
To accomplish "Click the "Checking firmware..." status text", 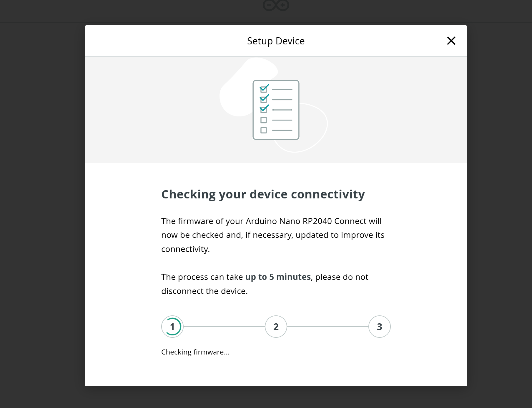I will click(x=195, y=352).
